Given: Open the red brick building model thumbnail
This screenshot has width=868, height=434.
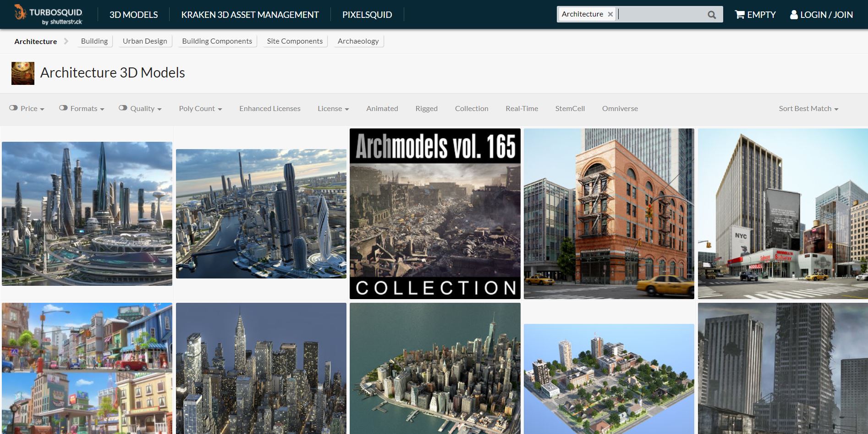Looking at the screenshot, I should tap(609, 214).
